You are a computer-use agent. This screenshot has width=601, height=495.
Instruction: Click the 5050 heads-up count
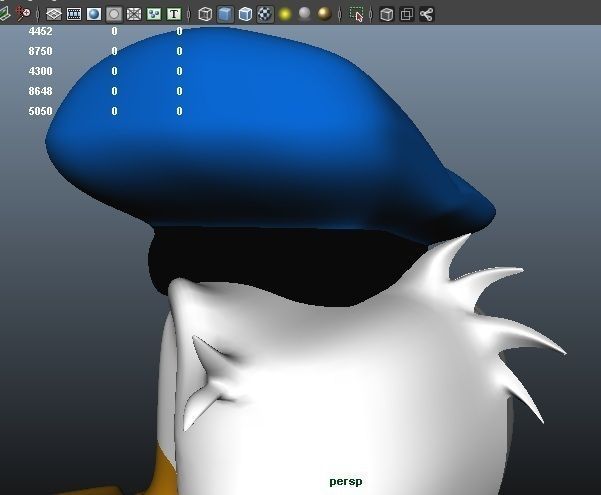coord(40,111)
